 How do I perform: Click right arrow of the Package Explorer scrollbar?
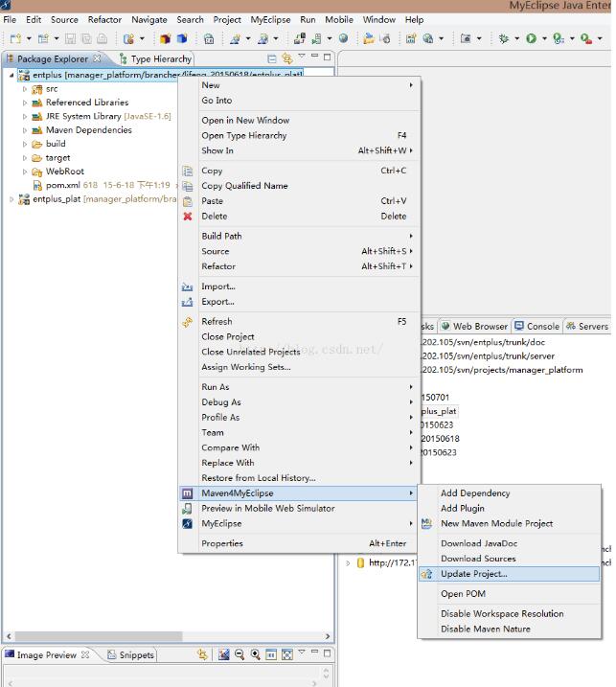pyautogui.click(x=328, y=636)
